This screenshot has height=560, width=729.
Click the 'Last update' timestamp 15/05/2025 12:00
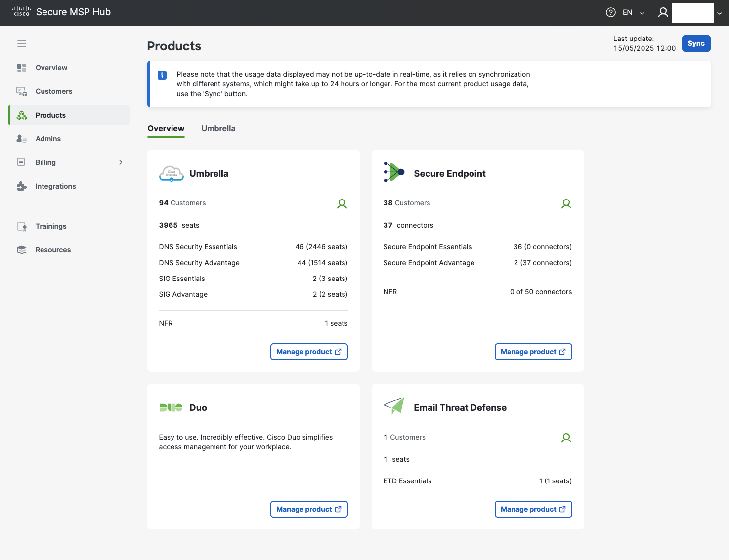pyautogui.click(x=644, y=48)
